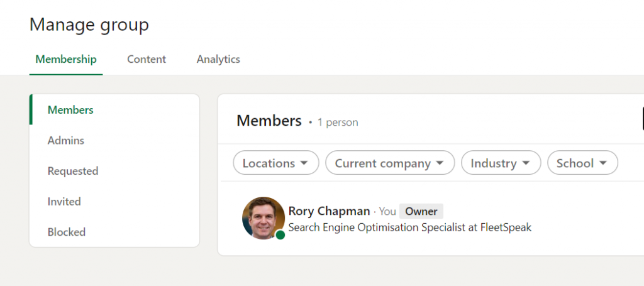Switch to the Content tab

tap(147, 59)
